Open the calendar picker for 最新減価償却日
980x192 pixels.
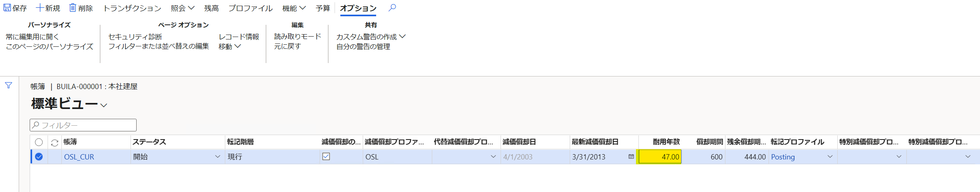(631, 157)
